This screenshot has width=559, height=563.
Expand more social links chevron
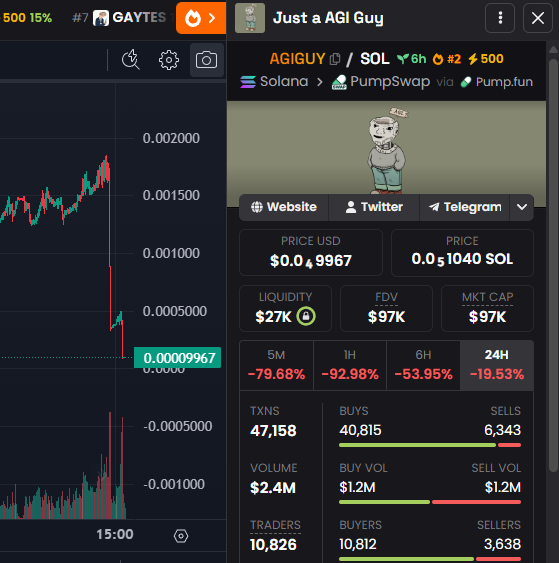click(522, 207)
